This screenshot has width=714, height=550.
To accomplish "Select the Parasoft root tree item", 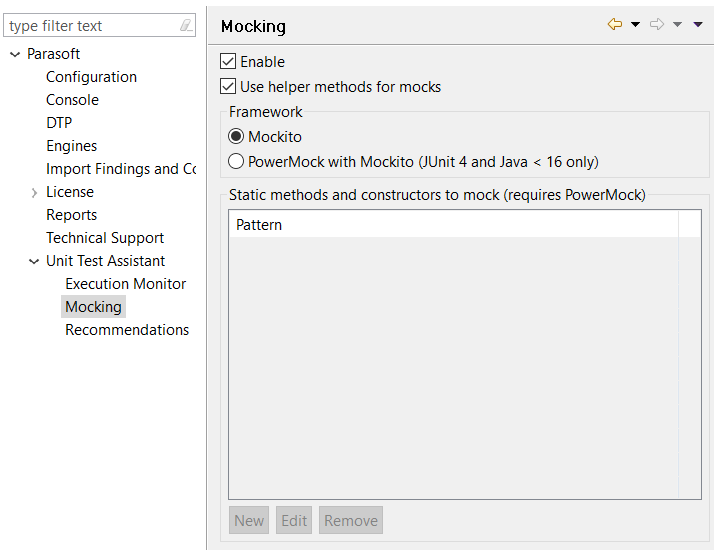I will [53, 54].
